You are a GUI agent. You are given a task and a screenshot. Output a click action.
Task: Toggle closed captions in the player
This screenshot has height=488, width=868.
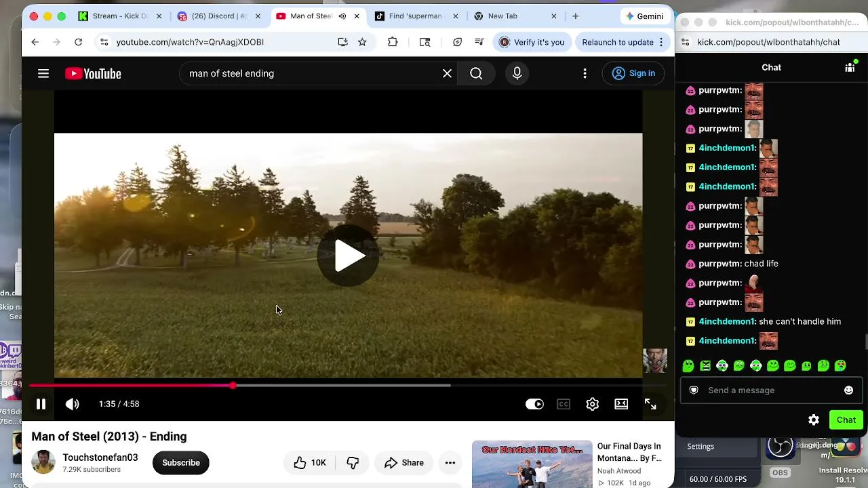[x=564, y=404]
